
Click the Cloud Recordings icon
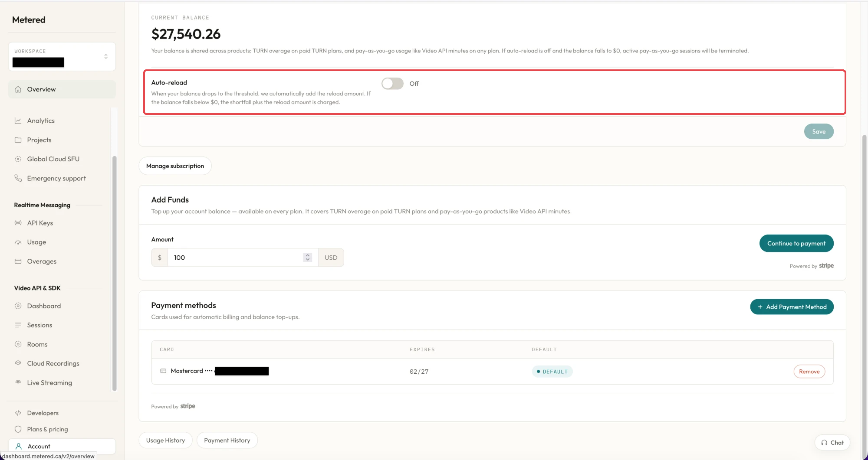coord(18,363)
